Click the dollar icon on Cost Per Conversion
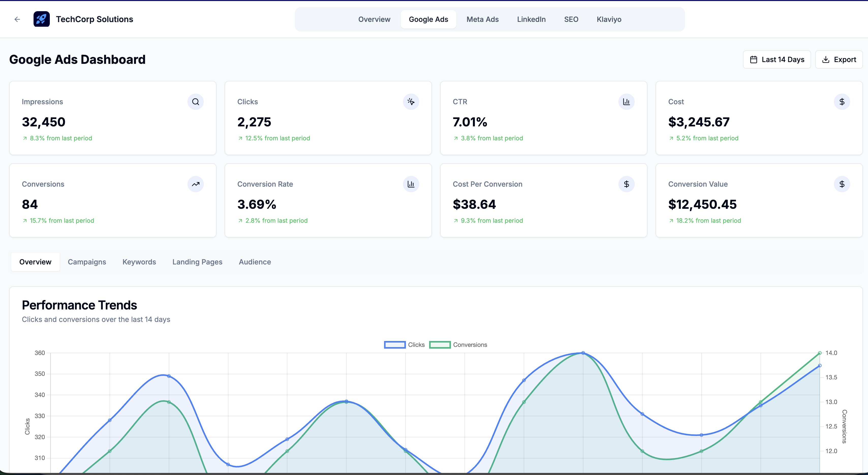868x475 pixels. [x=626, y=184]
